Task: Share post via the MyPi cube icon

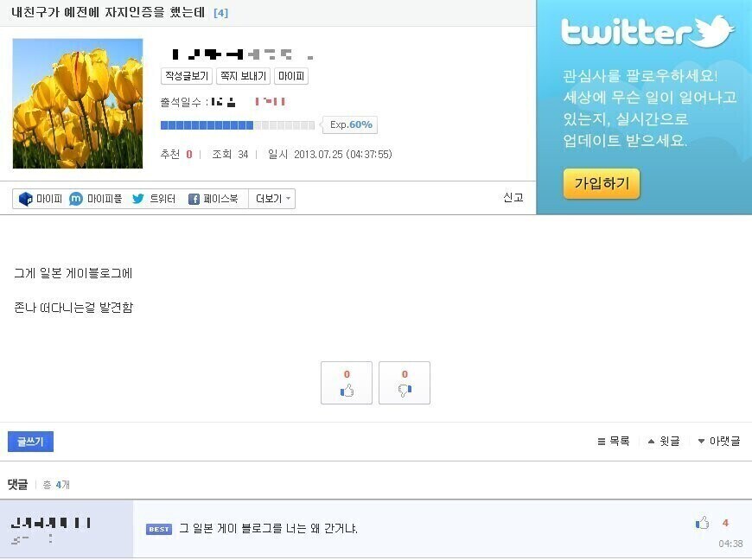Action: coord(25,199)
